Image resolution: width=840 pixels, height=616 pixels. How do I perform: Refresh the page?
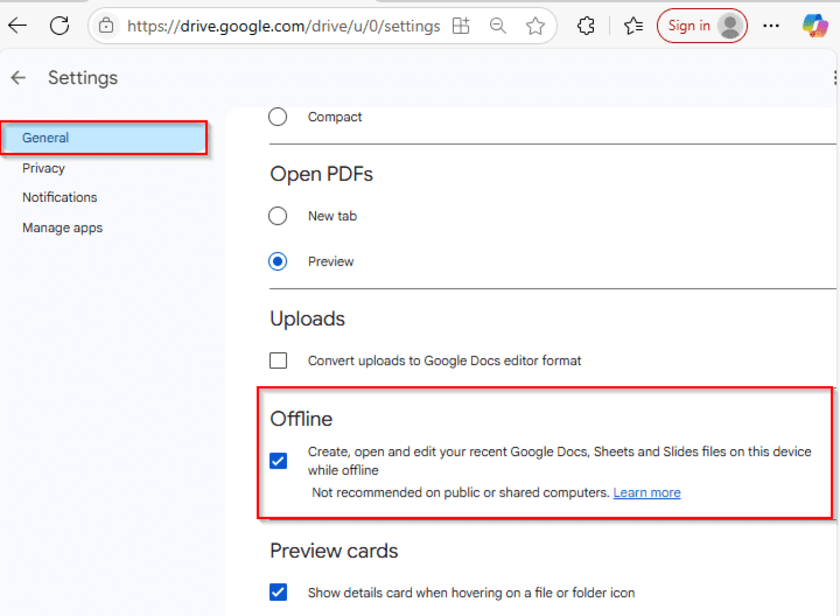pyautogui.click(x=59, y=25)
